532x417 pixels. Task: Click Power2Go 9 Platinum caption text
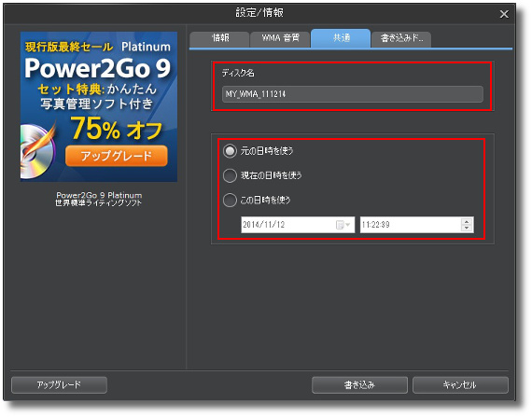click(x=99, y=195)
